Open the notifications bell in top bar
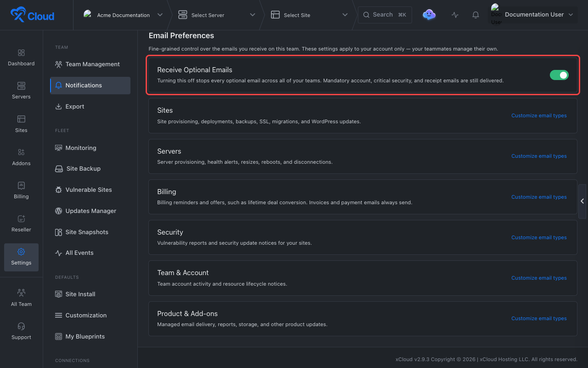Viewport: 588px width, 368px height. [x=476, y=15]
